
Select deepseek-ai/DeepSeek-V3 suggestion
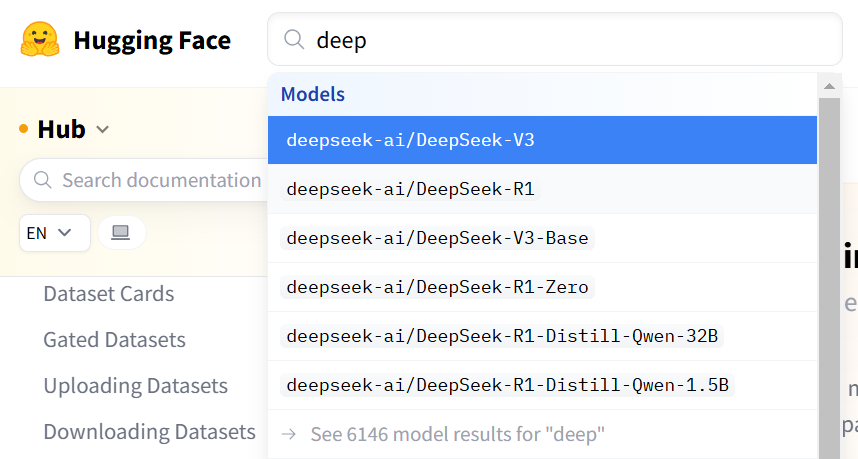[542, 140]
